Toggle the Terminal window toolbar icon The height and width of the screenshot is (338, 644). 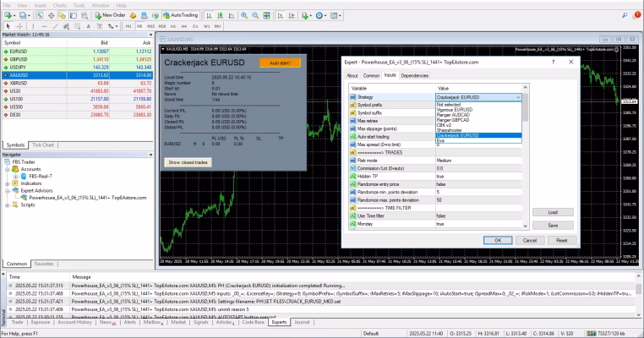click(74, 15)
